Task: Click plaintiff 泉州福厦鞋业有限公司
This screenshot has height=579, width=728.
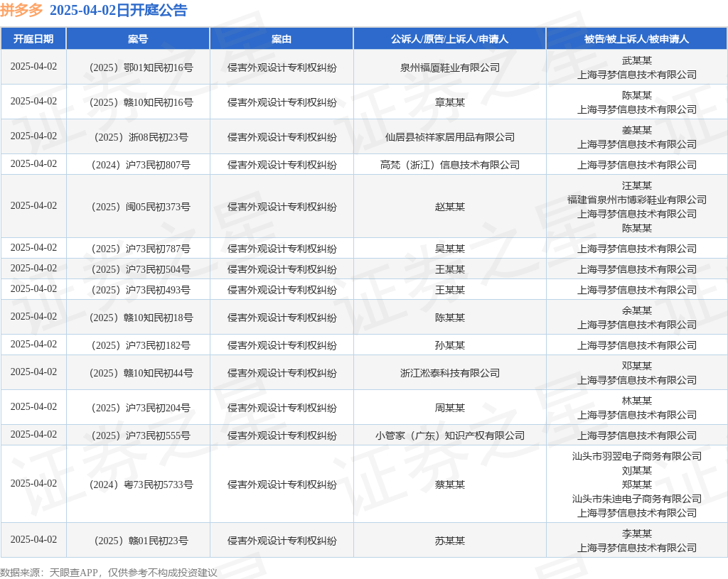Action: click(x=450, y=67)
